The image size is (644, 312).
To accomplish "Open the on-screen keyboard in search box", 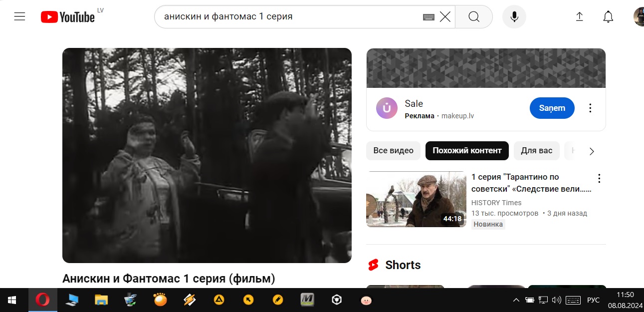I will (x=429, y=17).
